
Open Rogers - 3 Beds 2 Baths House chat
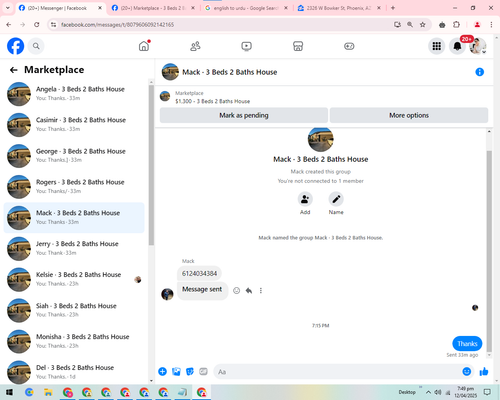tap(74, 187)
